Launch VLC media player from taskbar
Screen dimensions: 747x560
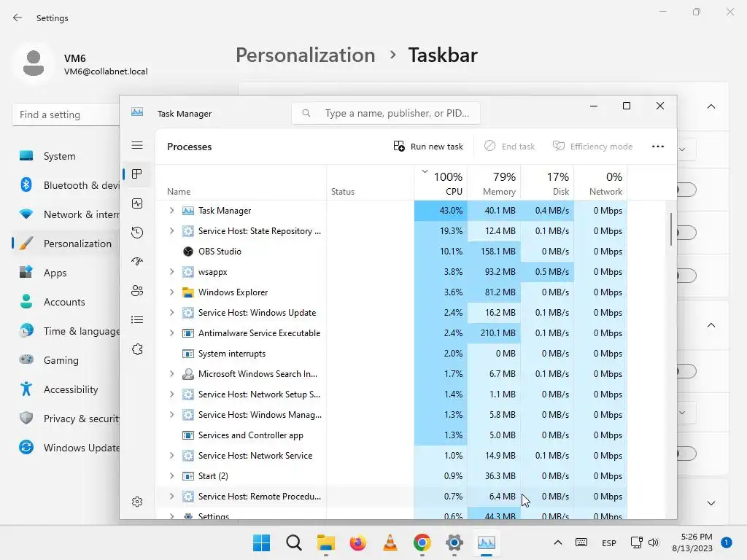(390, 542)
